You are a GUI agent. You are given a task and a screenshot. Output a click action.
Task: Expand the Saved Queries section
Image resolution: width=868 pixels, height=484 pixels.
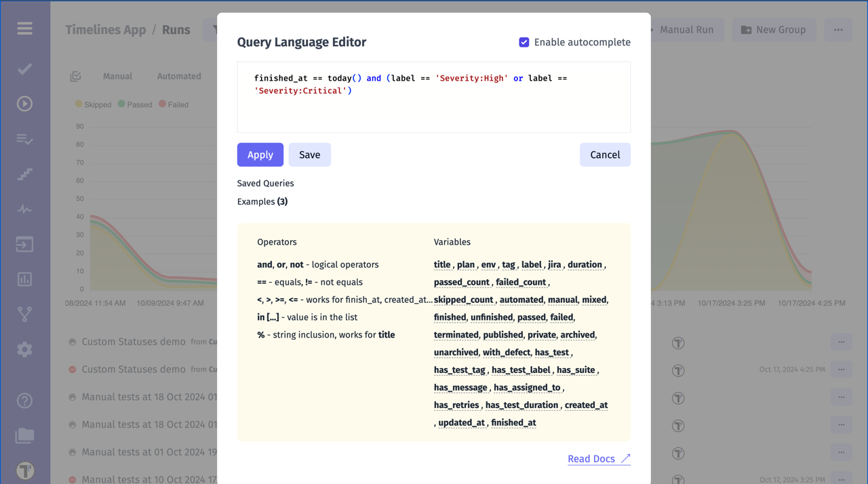265,183
